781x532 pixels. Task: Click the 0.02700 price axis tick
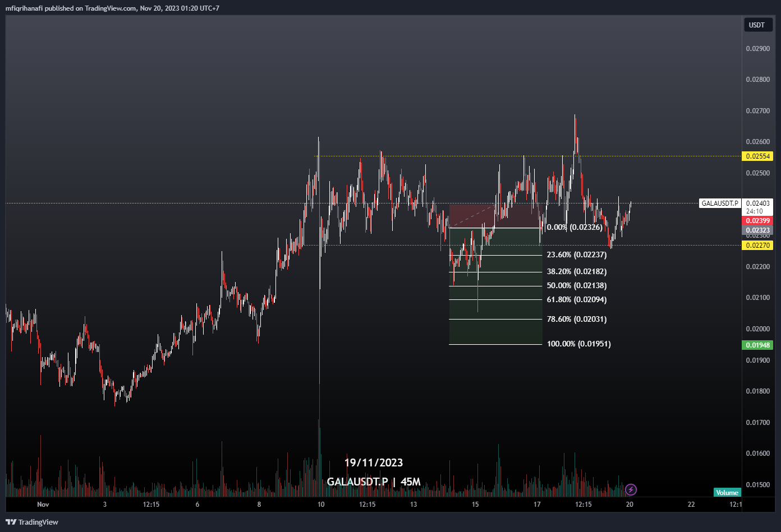pyautogui.click(x=757, y=111)
